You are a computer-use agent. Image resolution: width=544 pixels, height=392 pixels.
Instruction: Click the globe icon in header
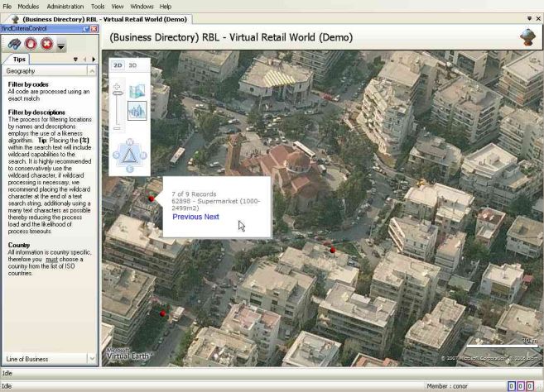click(527, 37)
